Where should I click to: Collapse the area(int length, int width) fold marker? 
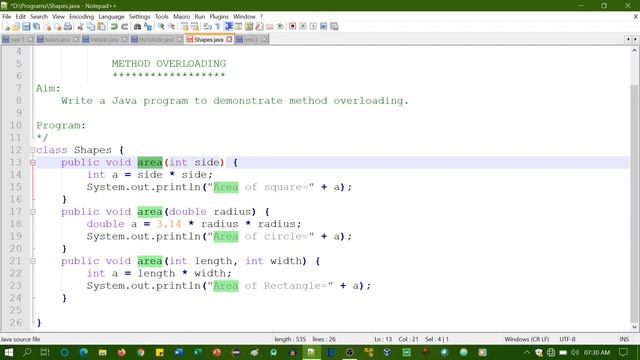click(x=33, y=261)
